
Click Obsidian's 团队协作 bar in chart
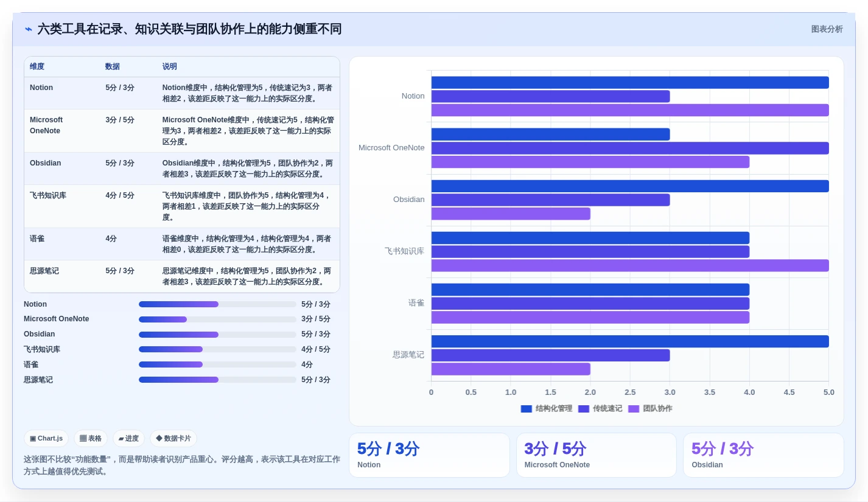[511, 214]
